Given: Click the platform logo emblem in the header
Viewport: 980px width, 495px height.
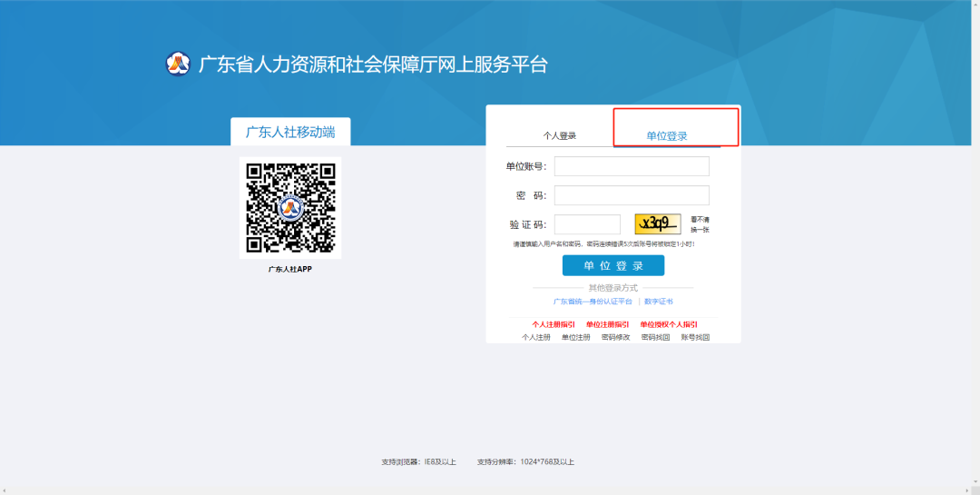Looking at the screenshot, I should click(178, 64).
